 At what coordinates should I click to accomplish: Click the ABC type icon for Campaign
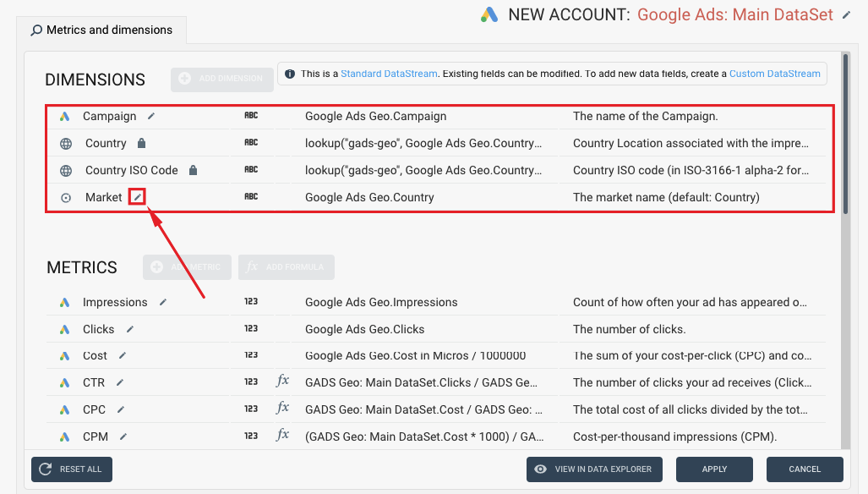[x=251, y=116]
